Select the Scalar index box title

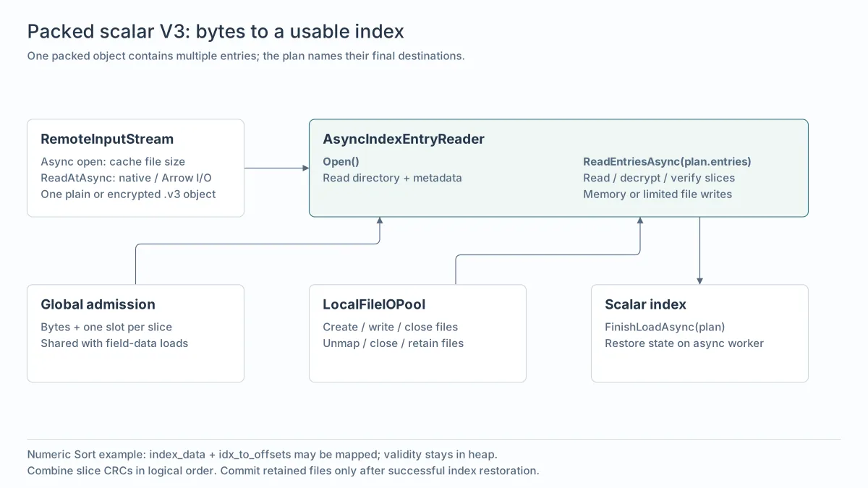(x=645, y=304)
